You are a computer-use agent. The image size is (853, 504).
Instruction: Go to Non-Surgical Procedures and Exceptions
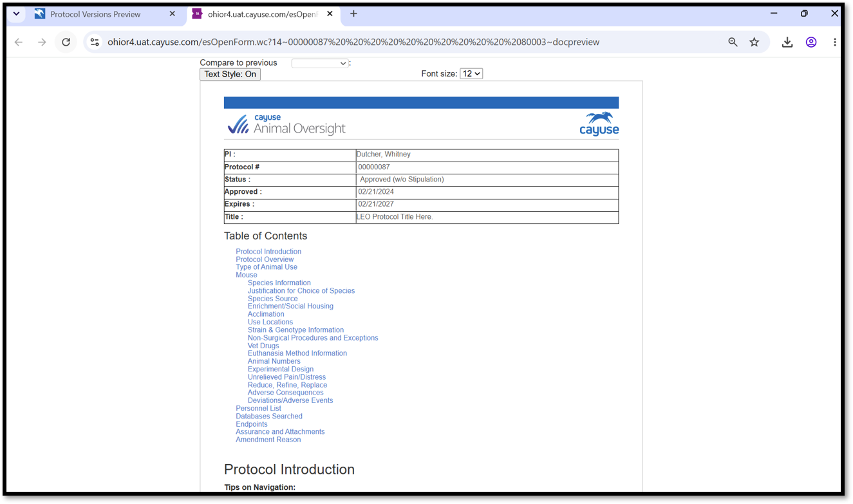313,338
